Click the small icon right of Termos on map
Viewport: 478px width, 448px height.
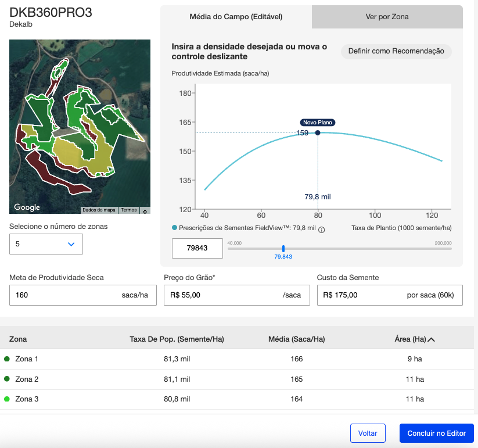tap(145, 210)
